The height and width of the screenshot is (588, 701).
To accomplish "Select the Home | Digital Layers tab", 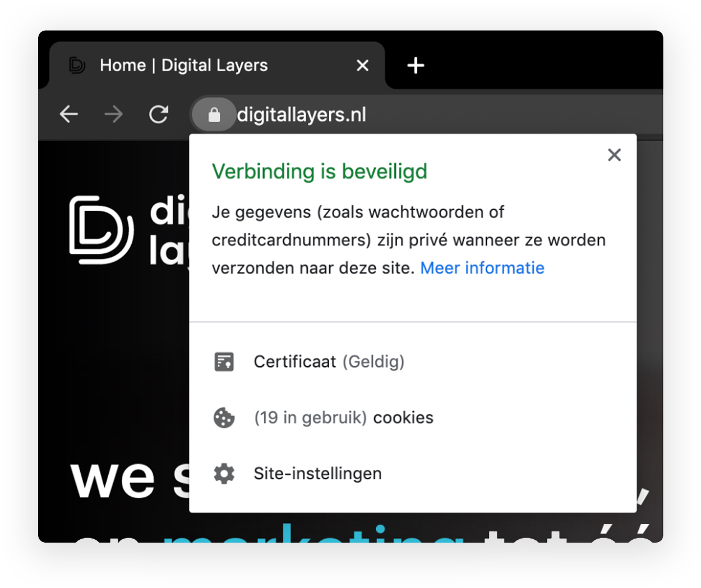I will pos(218,66).
